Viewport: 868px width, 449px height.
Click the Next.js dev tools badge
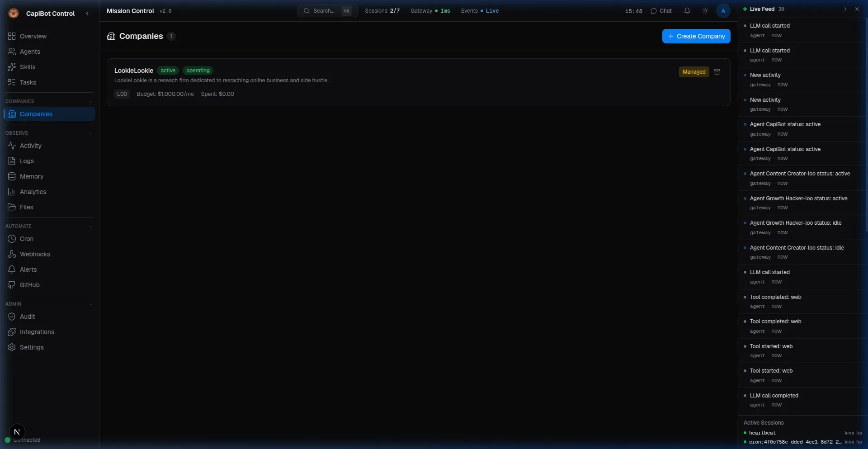(x=17, y=432)
